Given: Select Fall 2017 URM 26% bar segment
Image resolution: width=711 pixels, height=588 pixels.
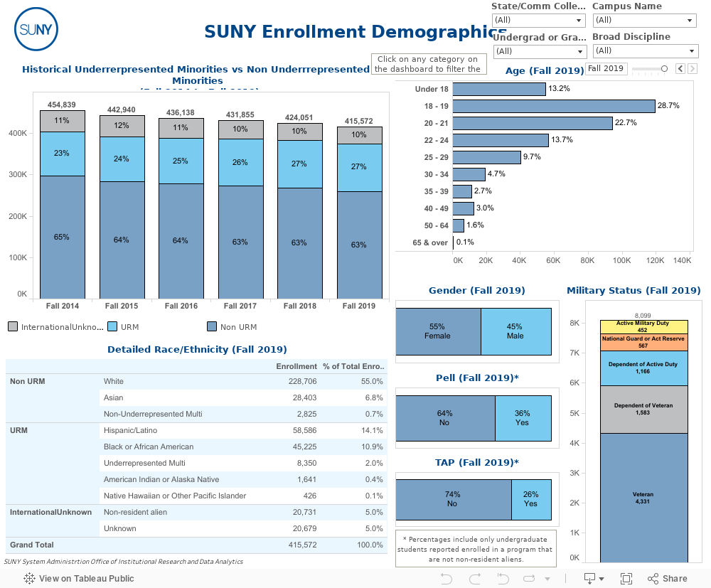Looking at the screenshot, I should (241, 162).
